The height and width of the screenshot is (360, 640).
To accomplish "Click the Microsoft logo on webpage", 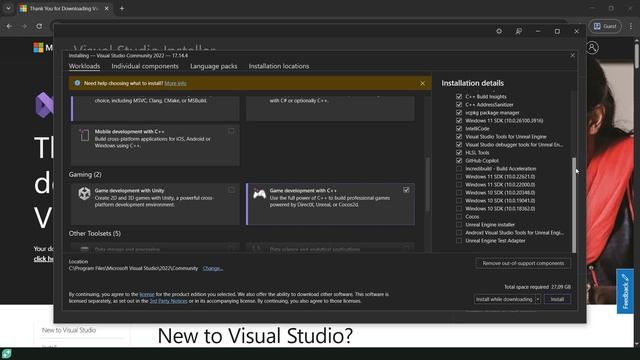I will click(38, 48).
